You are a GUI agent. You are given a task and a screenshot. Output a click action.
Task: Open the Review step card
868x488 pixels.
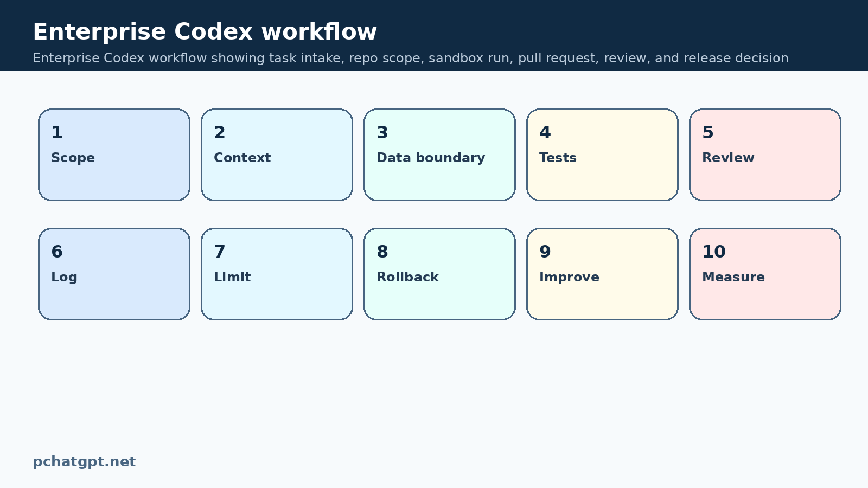coord(765,155)
